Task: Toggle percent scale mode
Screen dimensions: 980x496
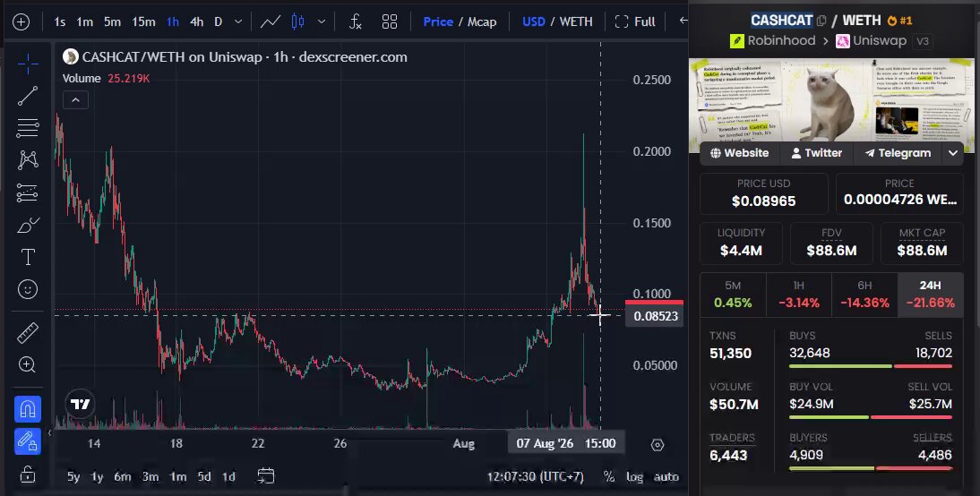Action: [x=609, y=476]
